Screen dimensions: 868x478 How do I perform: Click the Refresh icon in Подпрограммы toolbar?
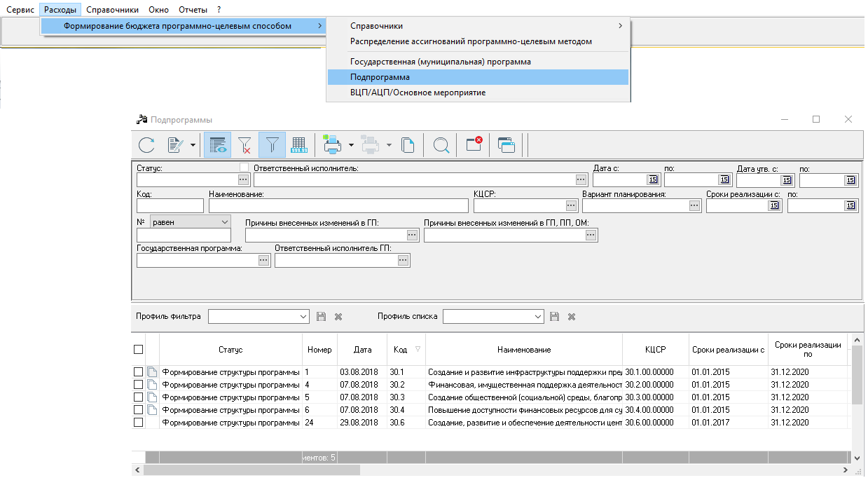(x=146, y=145)
